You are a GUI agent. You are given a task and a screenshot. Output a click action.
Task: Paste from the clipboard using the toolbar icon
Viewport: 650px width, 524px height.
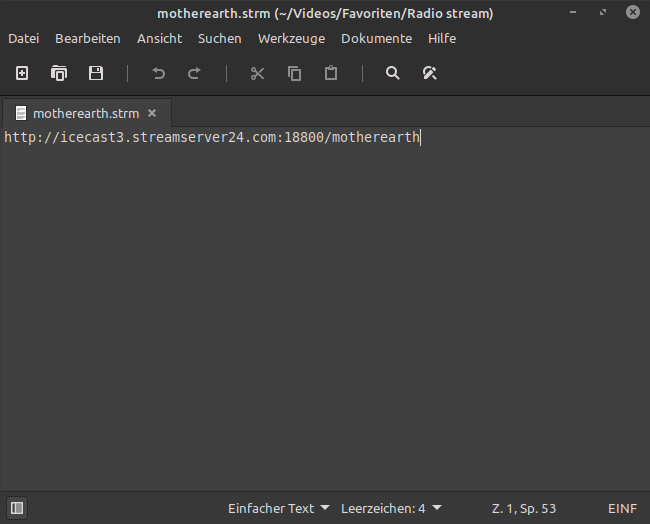click(x=331, y=73)
